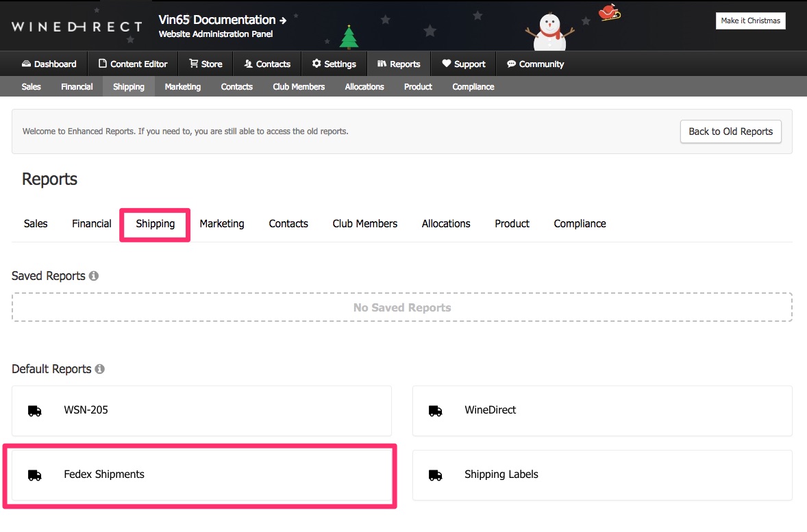Select Club Members in the gray sub-navigation
The height and width of the screenshot is (532, 807).
click(x=298, y=86)
